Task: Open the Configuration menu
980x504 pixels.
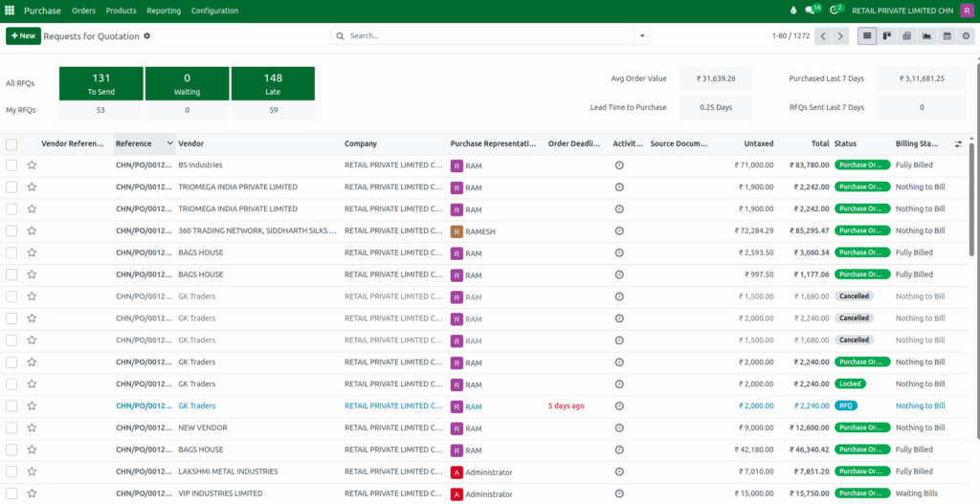Action: tap(214, 11)
